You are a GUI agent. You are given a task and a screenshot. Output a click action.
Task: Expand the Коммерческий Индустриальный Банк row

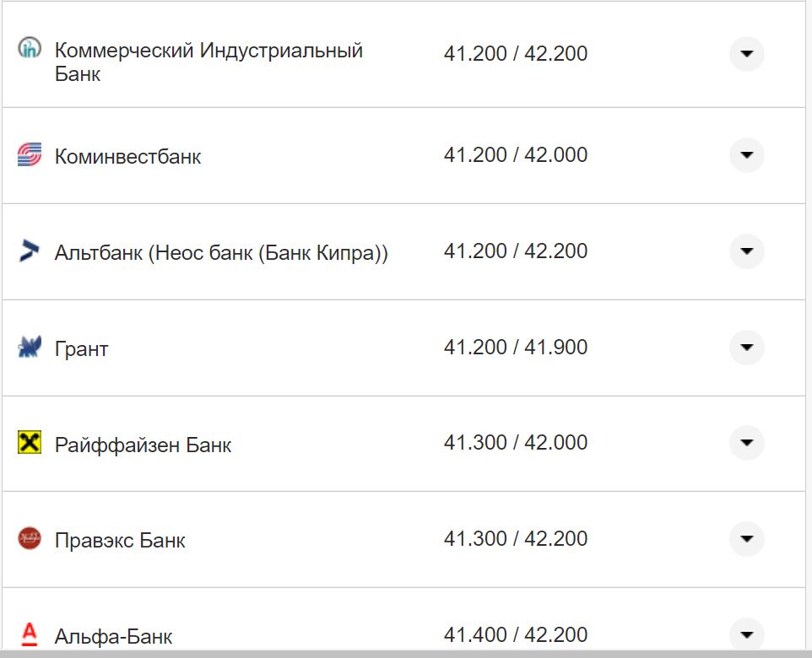coord(746,54)
